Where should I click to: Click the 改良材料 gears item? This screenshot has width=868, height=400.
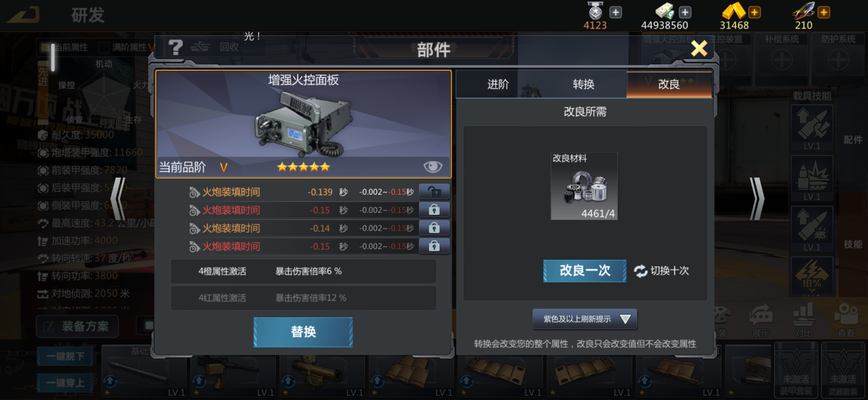click(x=584, y=186)
